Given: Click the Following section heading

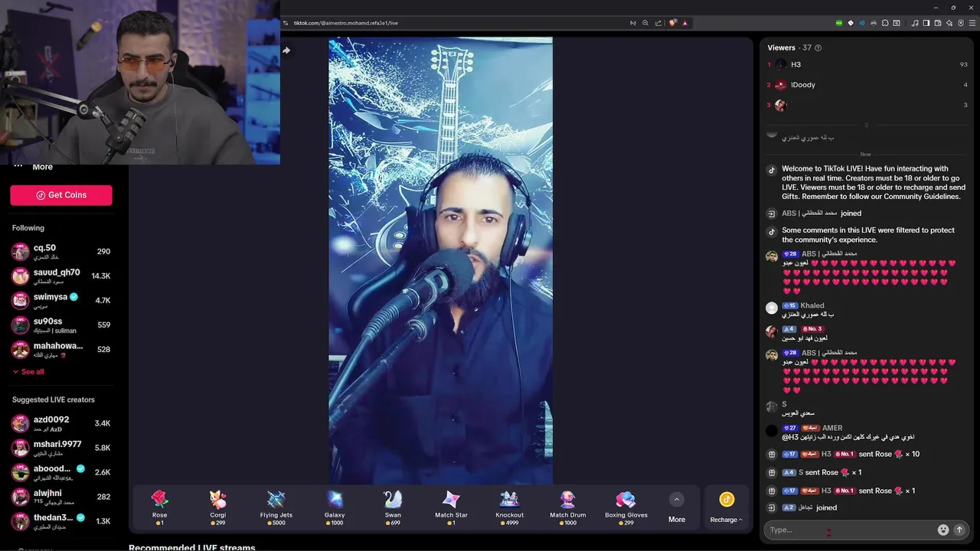Looking at the screenshot, I should pos(28,228).
